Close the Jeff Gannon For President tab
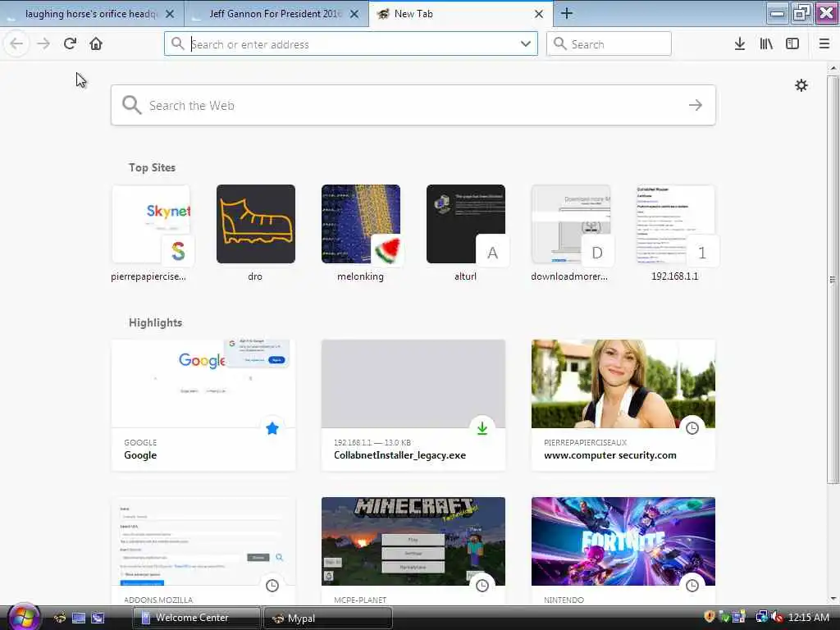The height and width of the screenshot is (630, 840). [x=354, y=14]
